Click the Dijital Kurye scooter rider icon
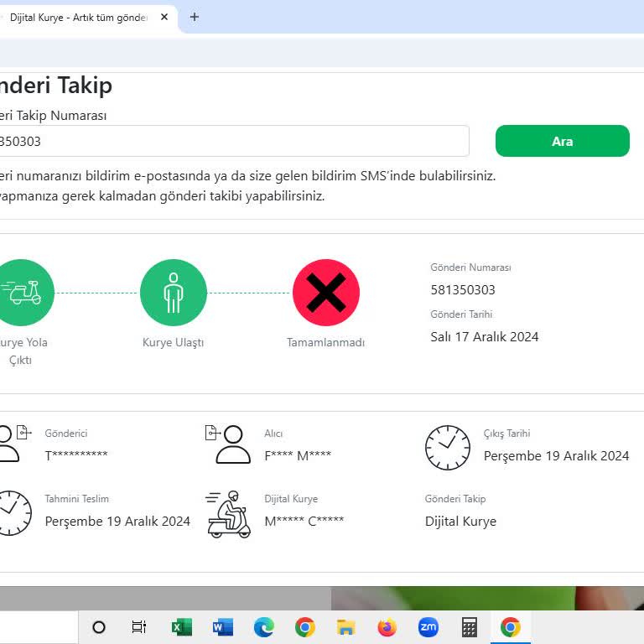This screenshot has width=644, height=644. point(228,514)
